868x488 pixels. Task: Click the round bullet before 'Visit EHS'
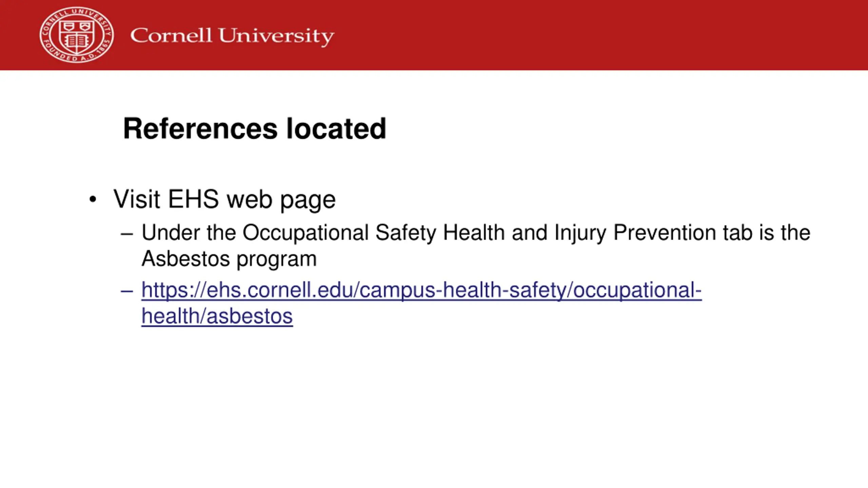click(93, 199)
